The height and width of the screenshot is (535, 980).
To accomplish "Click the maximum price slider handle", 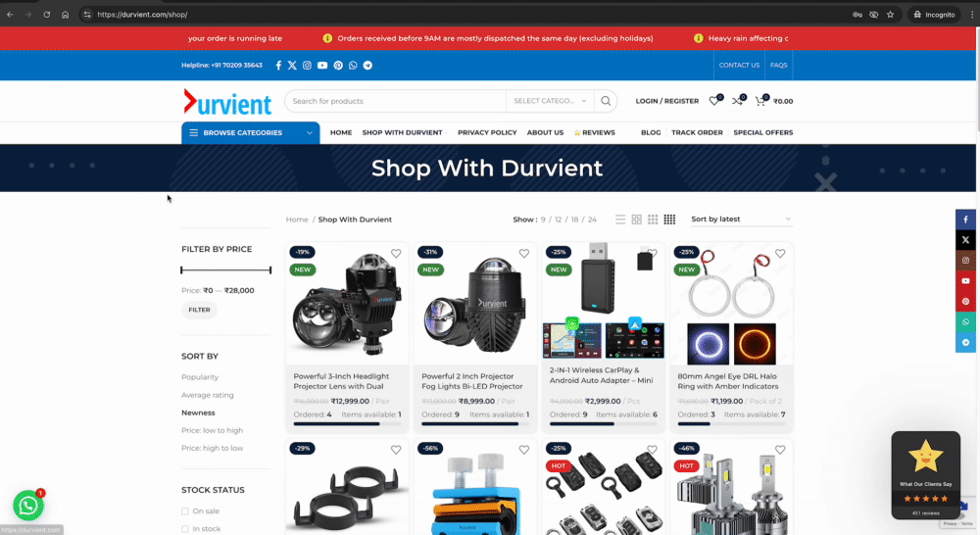I will pyautogui.click(x=270, y=270).
